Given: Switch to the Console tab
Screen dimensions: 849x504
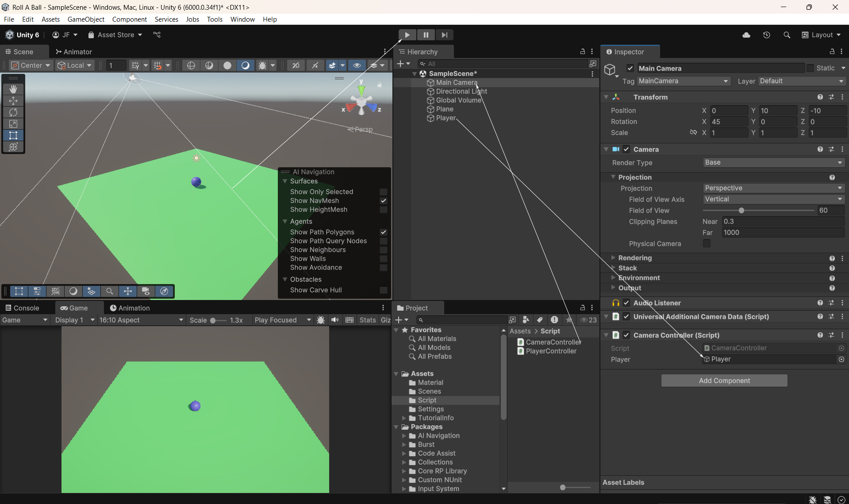Looking at the screenshot, I should tap(22, 308).
